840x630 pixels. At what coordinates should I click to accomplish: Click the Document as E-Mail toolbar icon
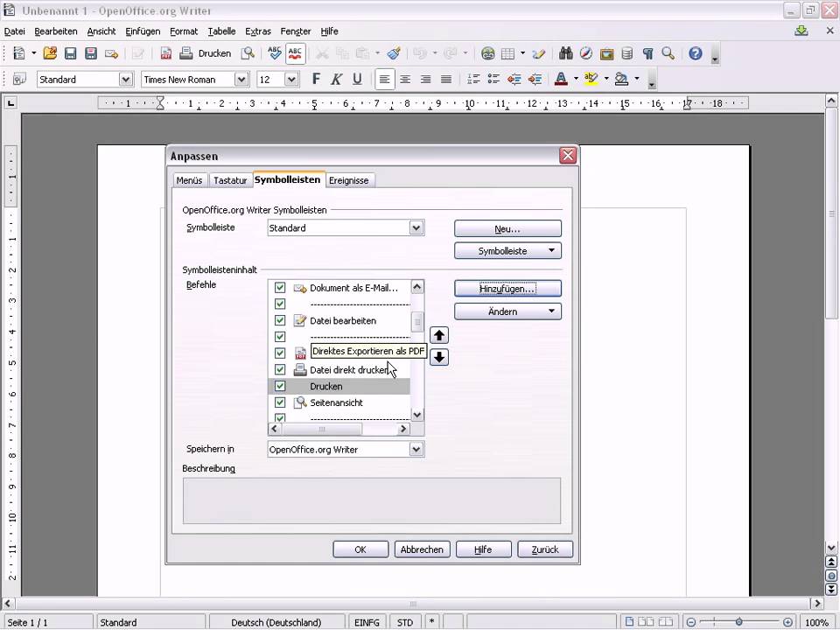tap(111, 53)
